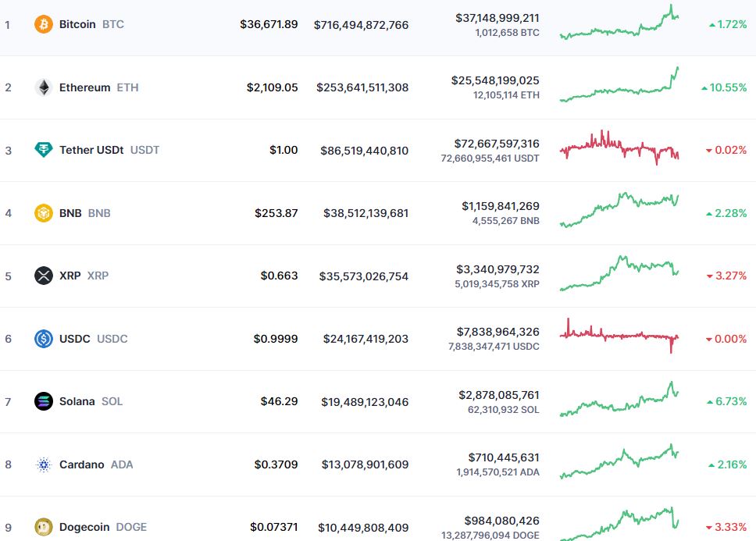Click BNB's 2.28% change value
The width and height of the screenshot is (756, 541).
(726, 213)
